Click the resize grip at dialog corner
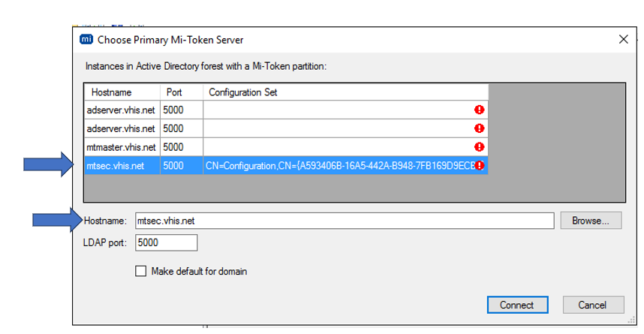Image resolution: width=644 pixels, height=334 pixels. (632, 320)
